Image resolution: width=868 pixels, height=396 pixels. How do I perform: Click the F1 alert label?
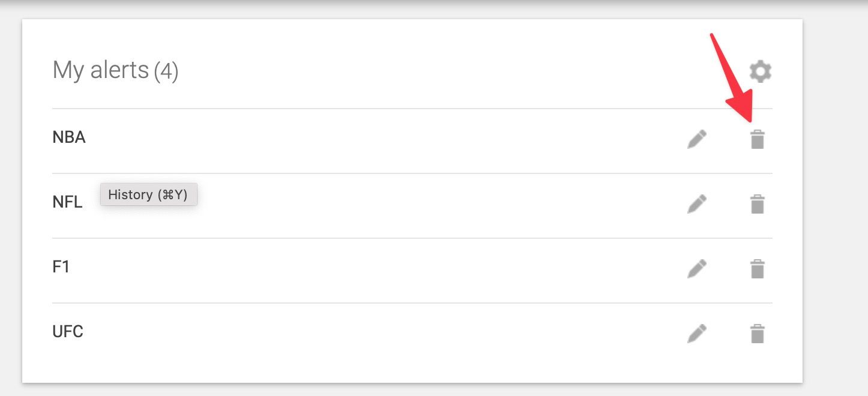click(62, 267)
